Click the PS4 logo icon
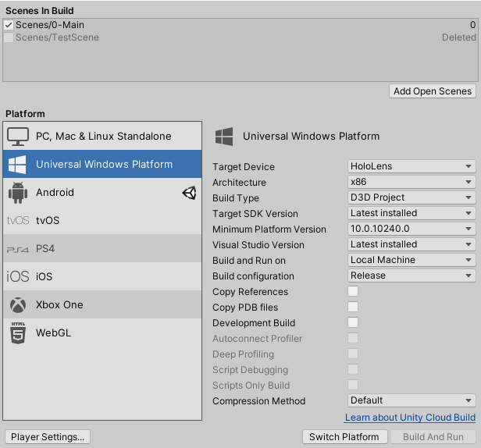 click(x=18, y=250)
